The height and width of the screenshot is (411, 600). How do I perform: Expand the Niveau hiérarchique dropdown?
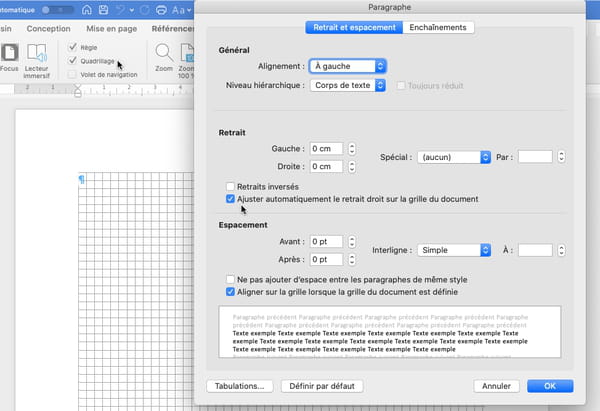tap(347, 85)
